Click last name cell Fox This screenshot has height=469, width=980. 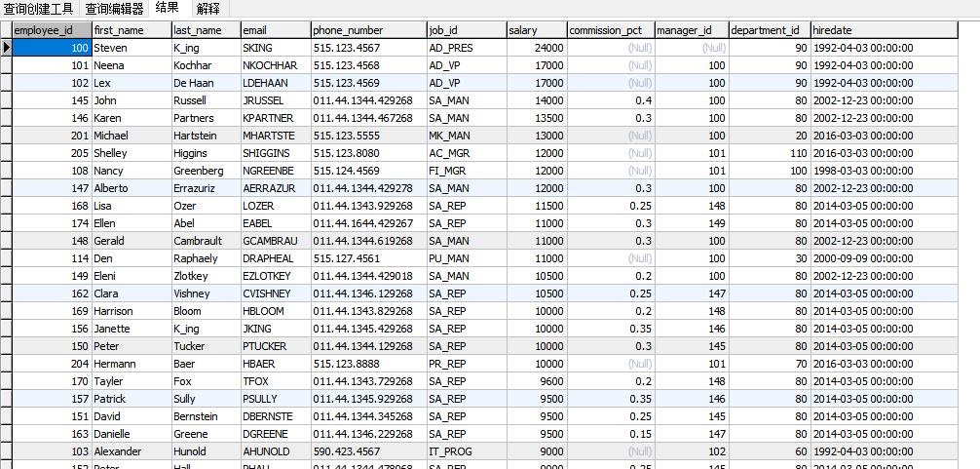pyautogui.click(x=207, y=381)
